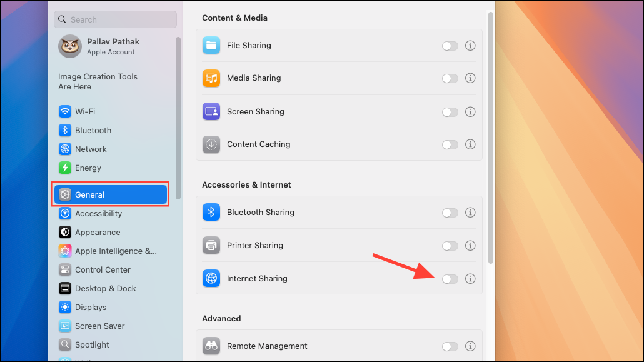Open info for File Sharing
644x362 pixels.
point(470,45)
